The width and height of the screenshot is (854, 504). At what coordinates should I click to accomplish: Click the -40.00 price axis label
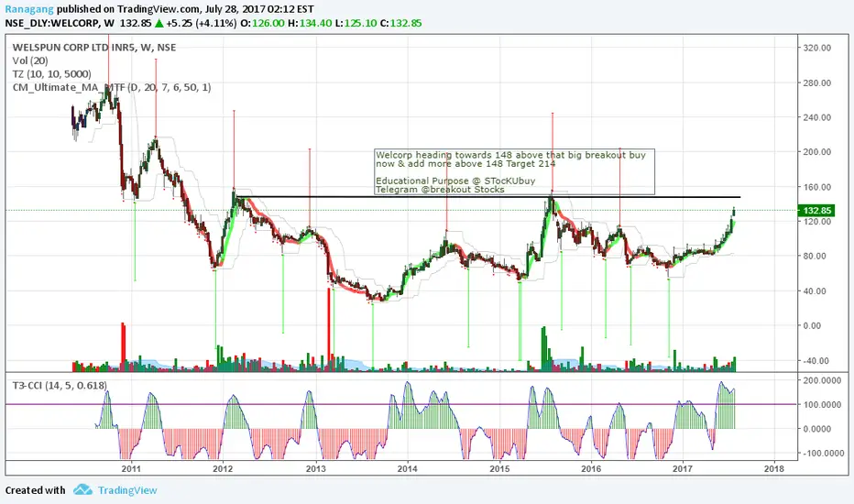(x=815, y=361)
